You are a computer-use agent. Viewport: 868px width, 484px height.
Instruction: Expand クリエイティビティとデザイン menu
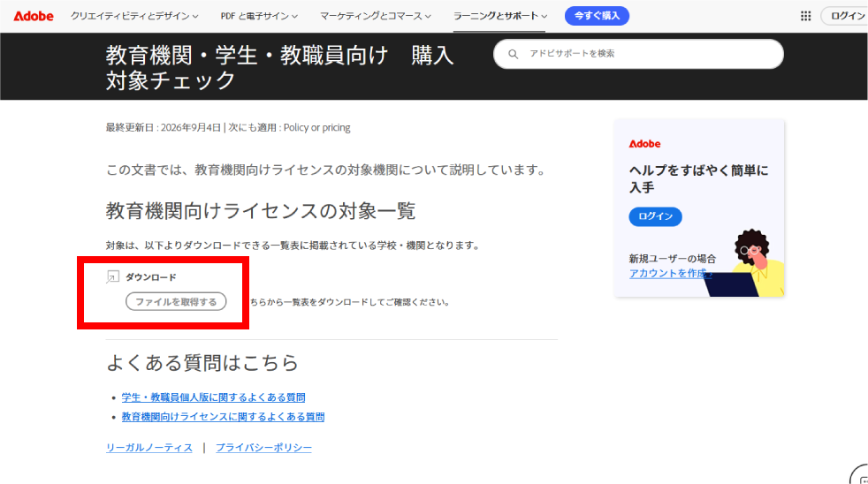tap(134, 16)
